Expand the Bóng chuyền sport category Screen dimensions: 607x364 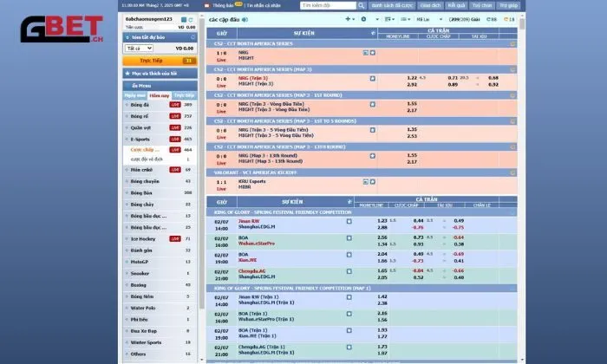[160, 181]
